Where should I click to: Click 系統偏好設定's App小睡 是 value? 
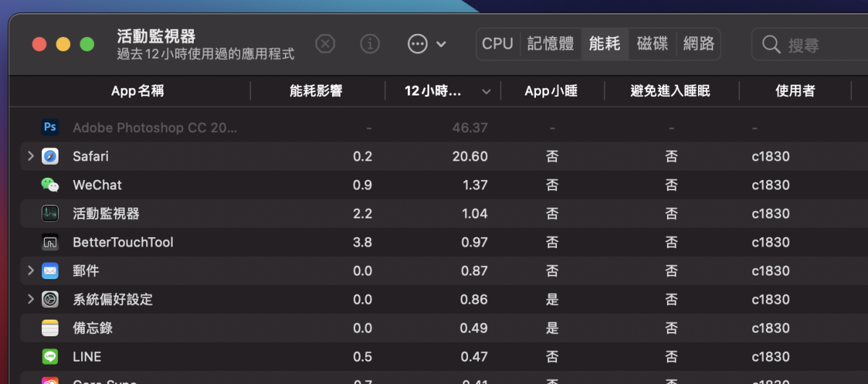[552, 299]
